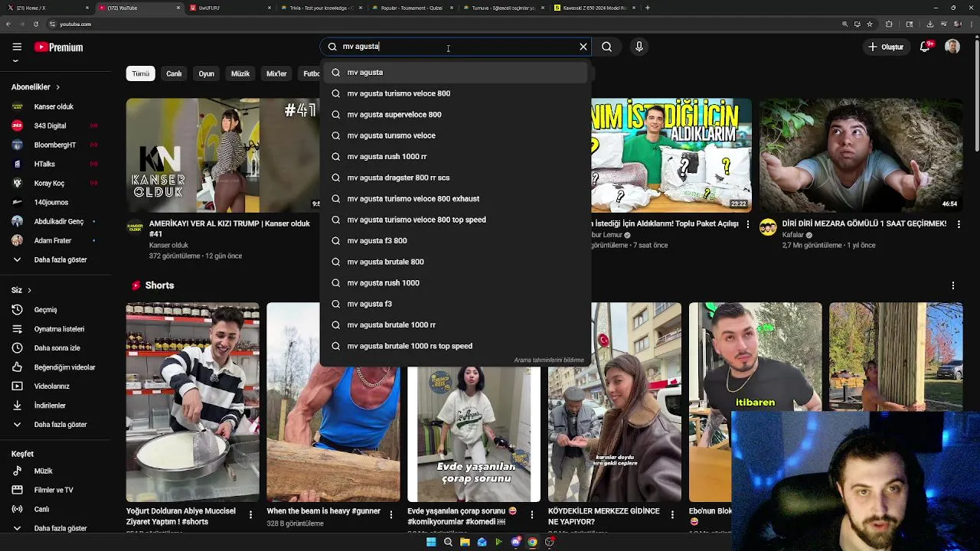Select the Tümü filter chip

pos(141,73)
